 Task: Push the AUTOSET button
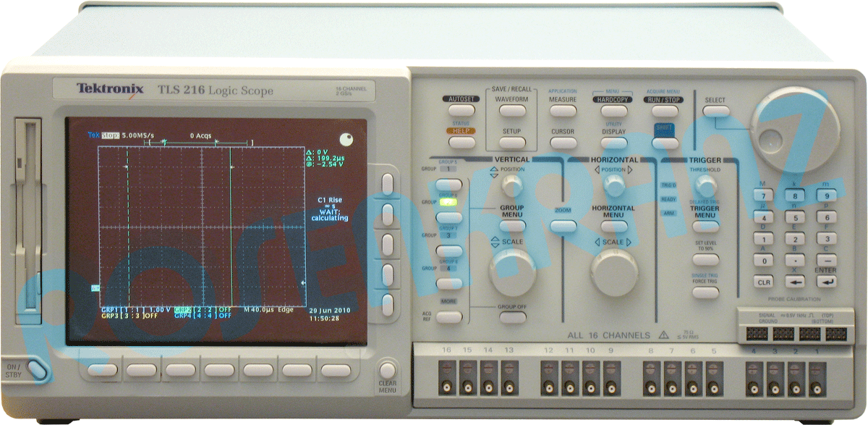(461, 111)
